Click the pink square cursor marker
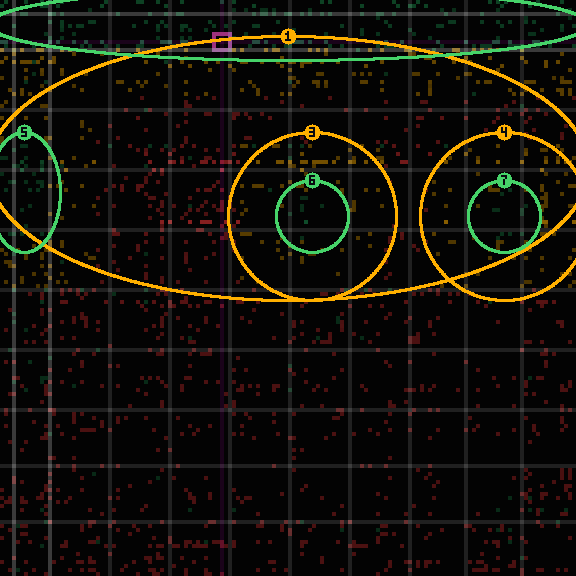 pyautogui.click(x=222, y=42)
